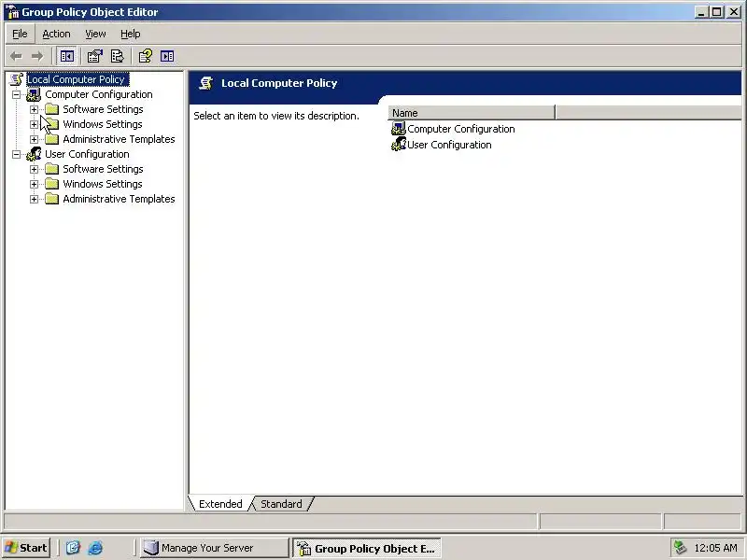Open the View menu

pyautogui.click(x=95, y=34)
